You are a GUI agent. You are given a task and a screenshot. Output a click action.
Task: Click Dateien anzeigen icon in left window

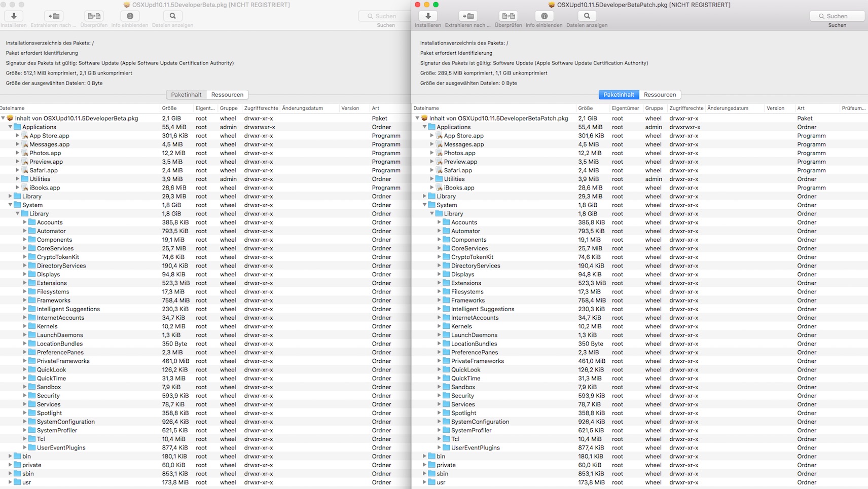click(172, 16)
